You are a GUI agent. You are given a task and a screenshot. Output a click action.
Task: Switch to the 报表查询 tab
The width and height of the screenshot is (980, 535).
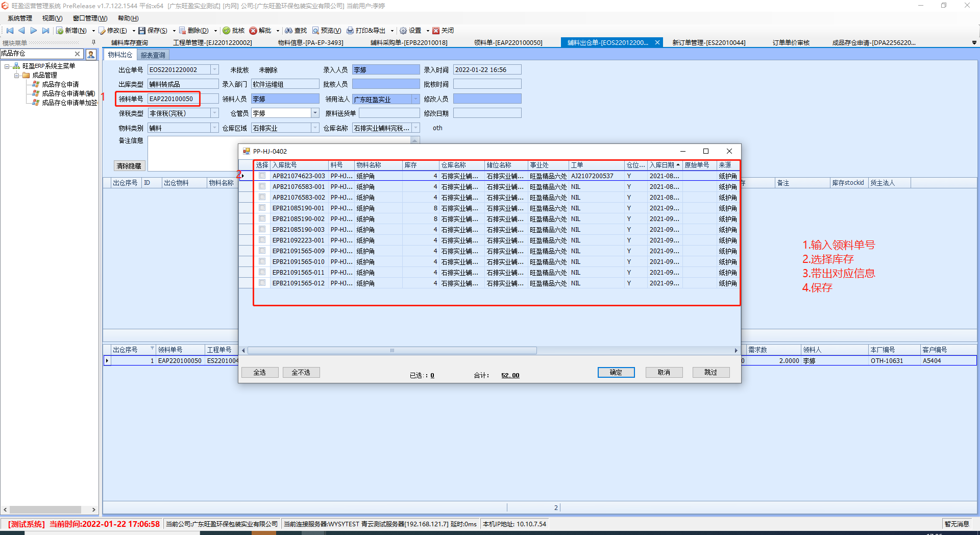(x=153, y=55)
